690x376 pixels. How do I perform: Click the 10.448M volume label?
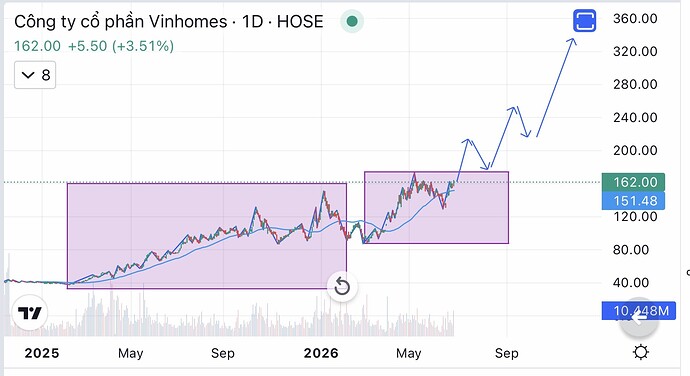point(639,311)
